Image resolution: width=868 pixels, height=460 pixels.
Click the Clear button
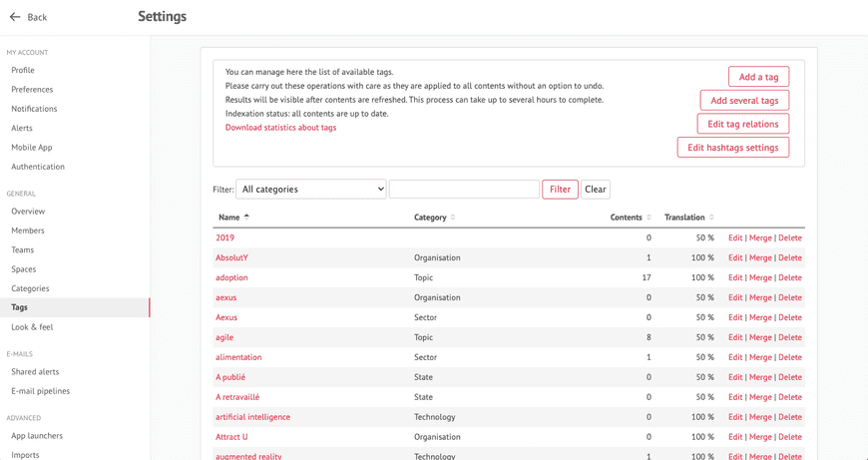[595, 190]
